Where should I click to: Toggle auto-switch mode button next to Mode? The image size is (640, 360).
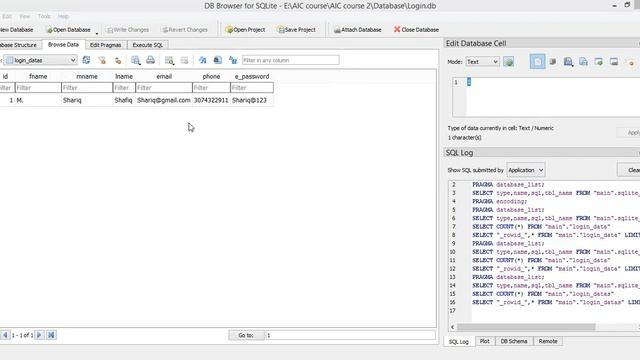point(509,62)
